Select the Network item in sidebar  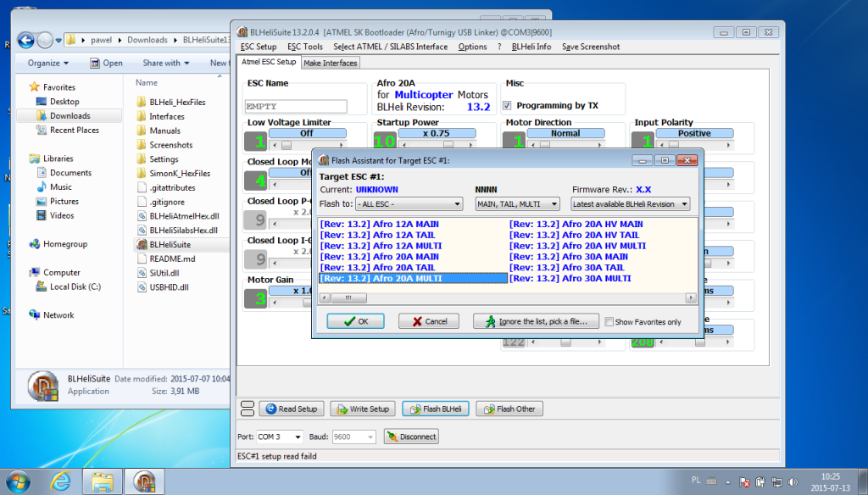coord(58,315)
